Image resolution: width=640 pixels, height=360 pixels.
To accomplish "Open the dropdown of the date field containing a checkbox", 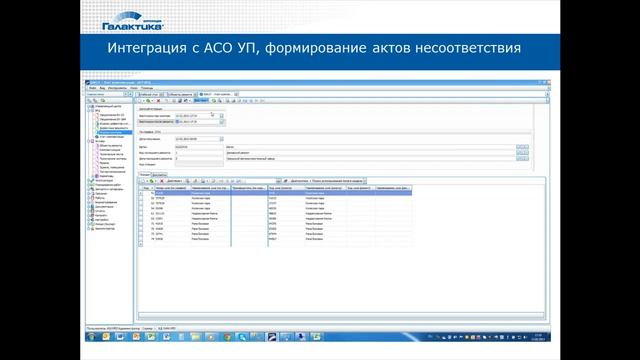I will [222, 122].
